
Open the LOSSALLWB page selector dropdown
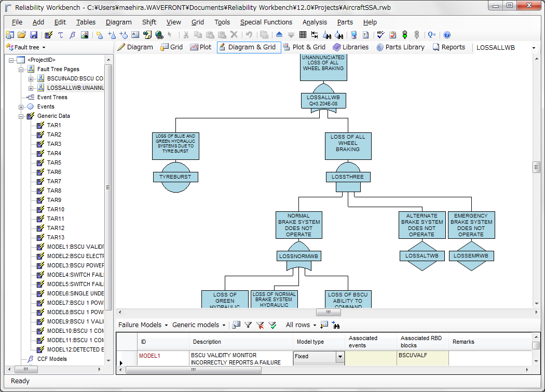coord(534,48)
